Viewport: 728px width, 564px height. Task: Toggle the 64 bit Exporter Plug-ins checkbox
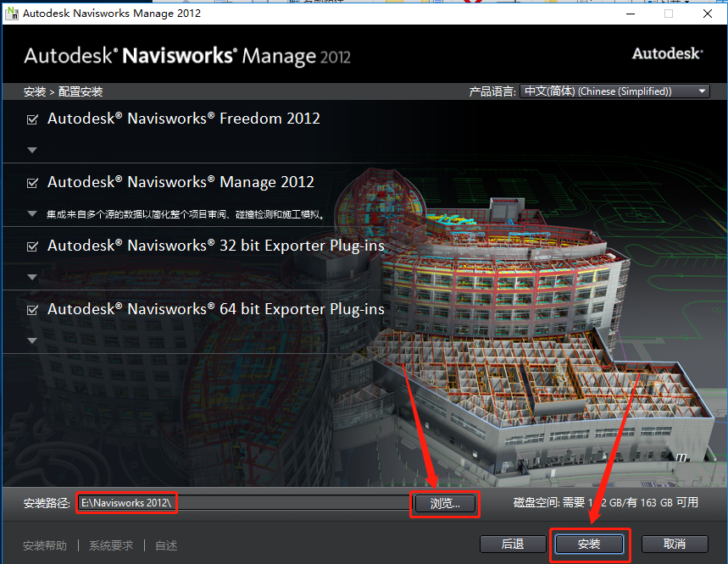point(32,310)
